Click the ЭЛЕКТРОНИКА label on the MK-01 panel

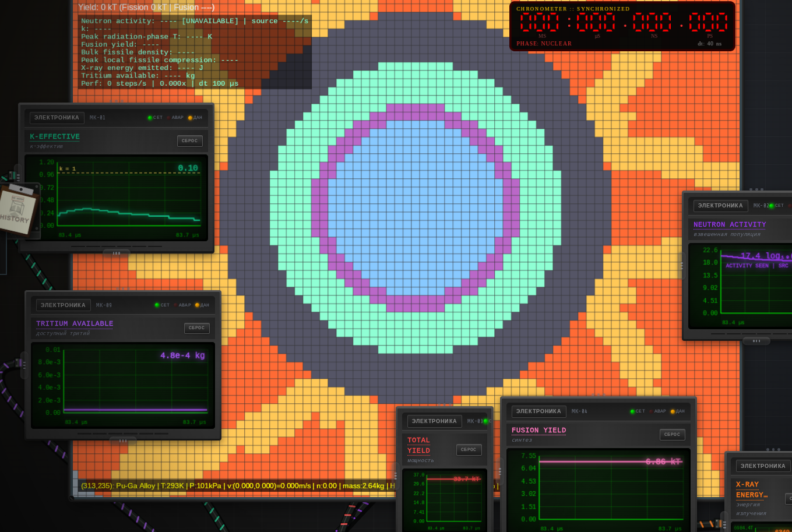click(57, 118)
